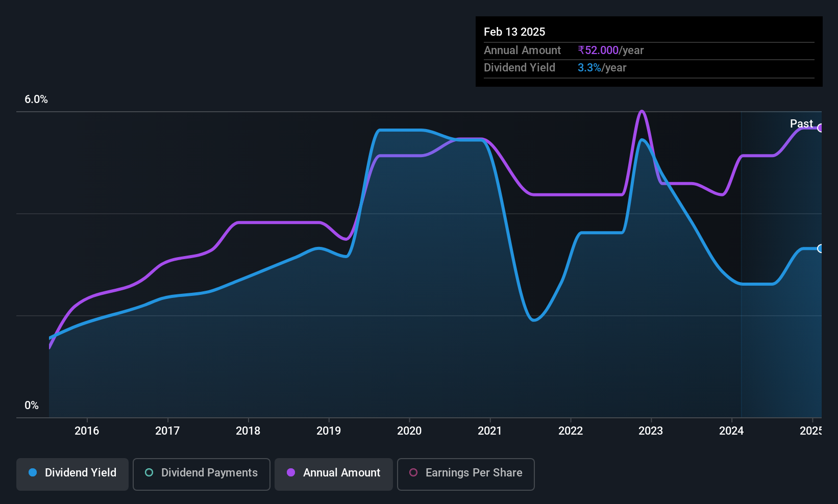Select the 2016 x-axis label

click(x=87, y=431)
